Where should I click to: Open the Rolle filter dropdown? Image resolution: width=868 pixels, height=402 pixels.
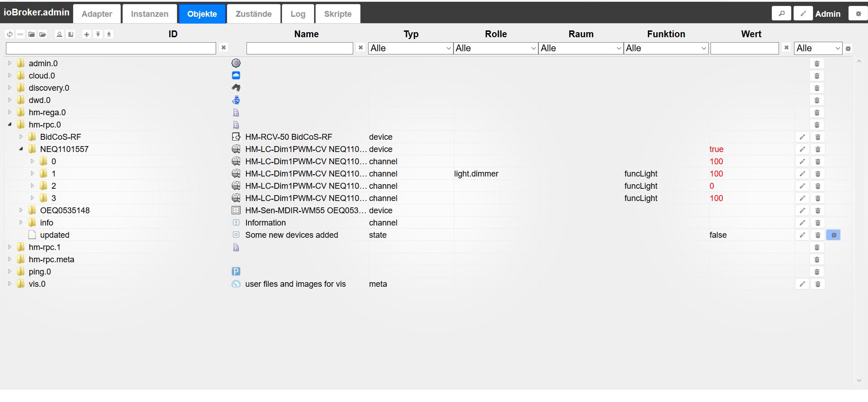[x=496, y=48]
